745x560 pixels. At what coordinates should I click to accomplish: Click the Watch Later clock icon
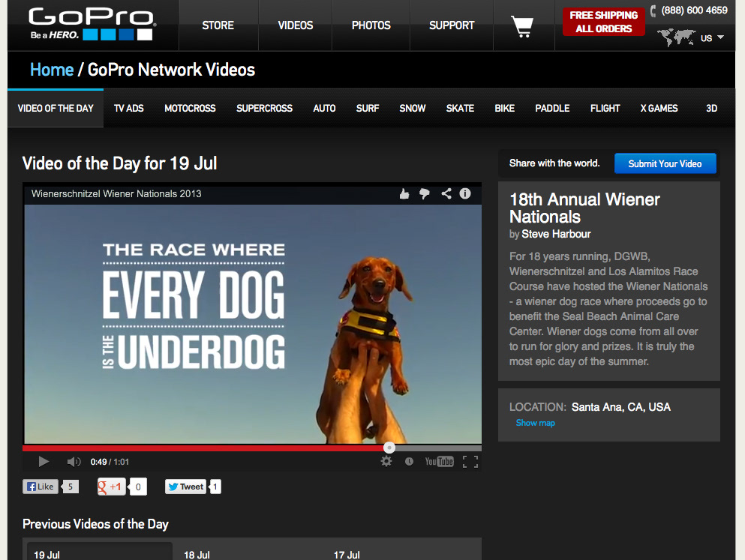pos(409,461)
